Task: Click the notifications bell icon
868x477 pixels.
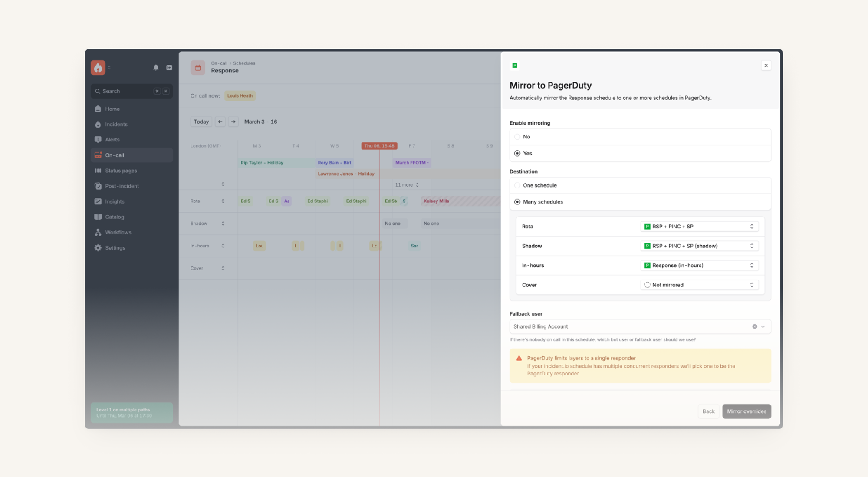Action: coord(156,68)
